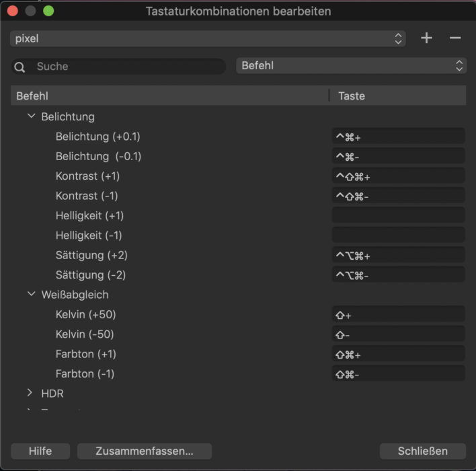Open the pixel shortcut set dropdown
The height and width of the screenshot is (471, 476).
tap(208, 38)
